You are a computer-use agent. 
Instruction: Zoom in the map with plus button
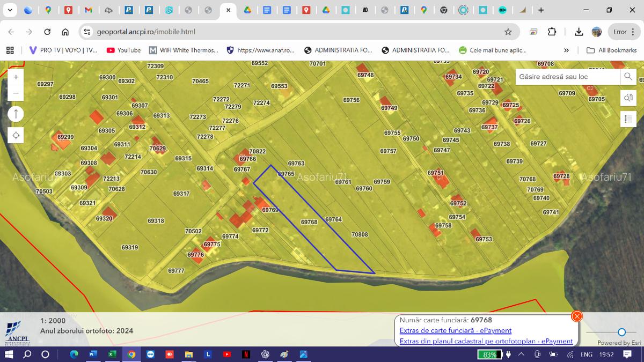[16, 77]
